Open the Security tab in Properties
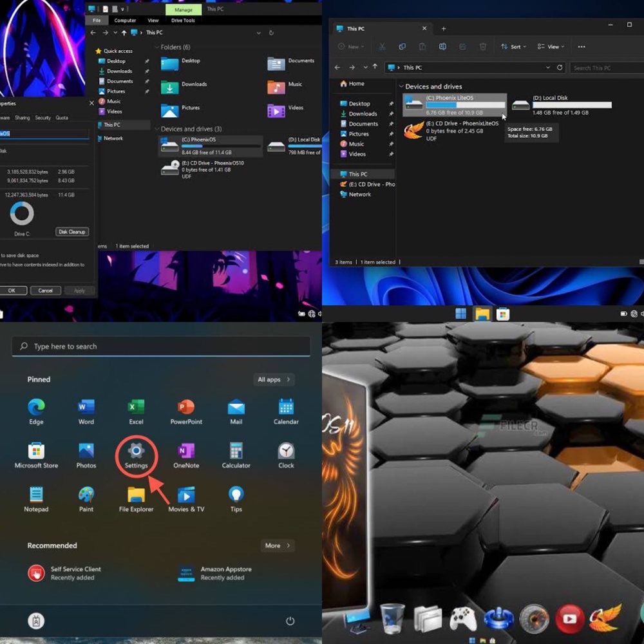 [43, 118]
